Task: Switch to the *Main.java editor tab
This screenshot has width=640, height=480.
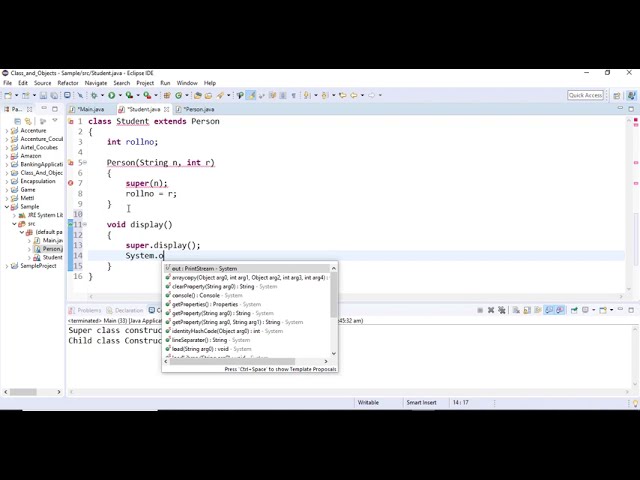Action: [91, 109]
